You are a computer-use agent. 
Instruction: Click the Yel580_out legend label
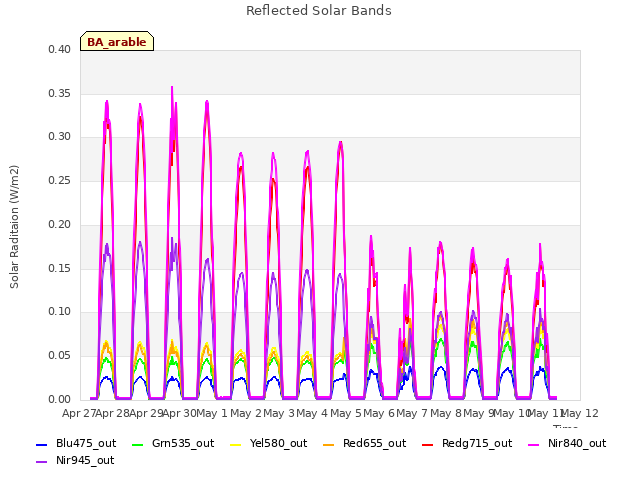coord(278,443)
